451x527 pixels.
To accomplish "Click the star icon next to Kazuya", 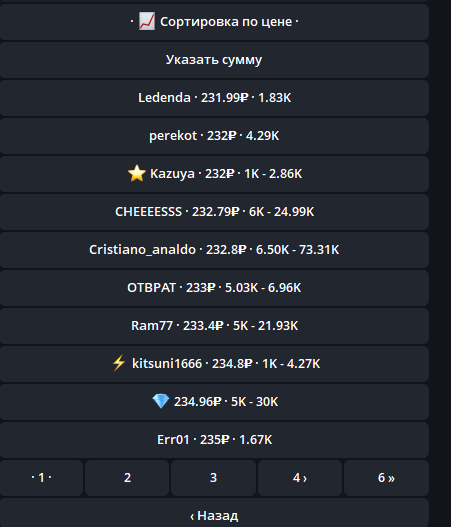I will pyautogui.click(x=137, y=173).
